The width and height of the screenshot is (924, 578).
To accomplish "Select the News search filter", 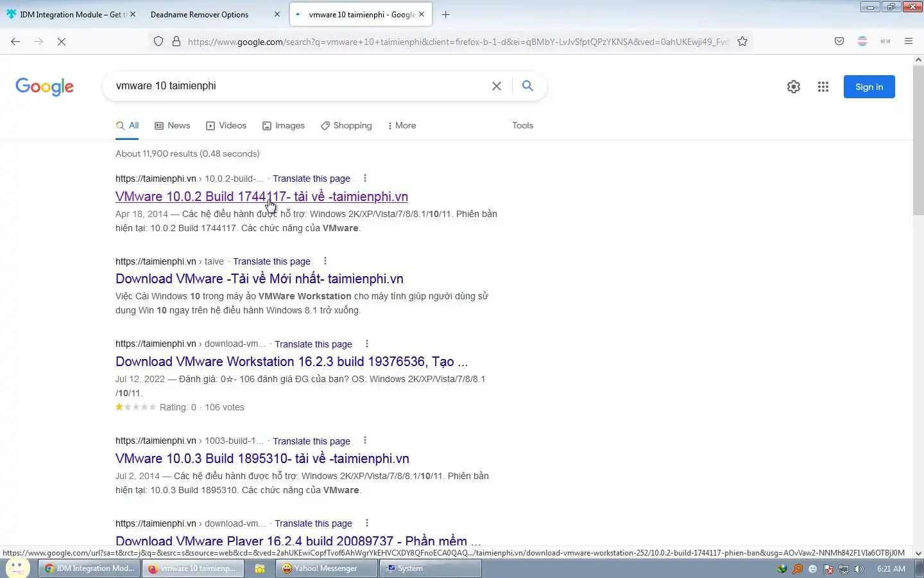I will (173, 126).
